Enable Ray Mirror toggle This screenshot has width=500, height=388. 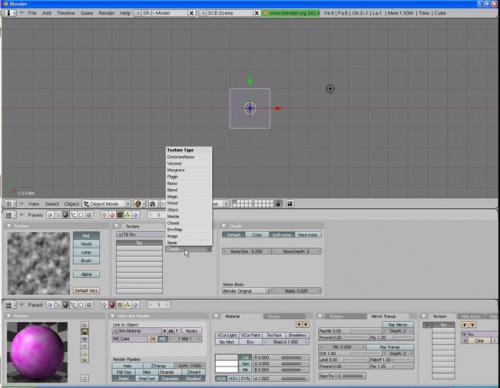[x=398, y=324]
